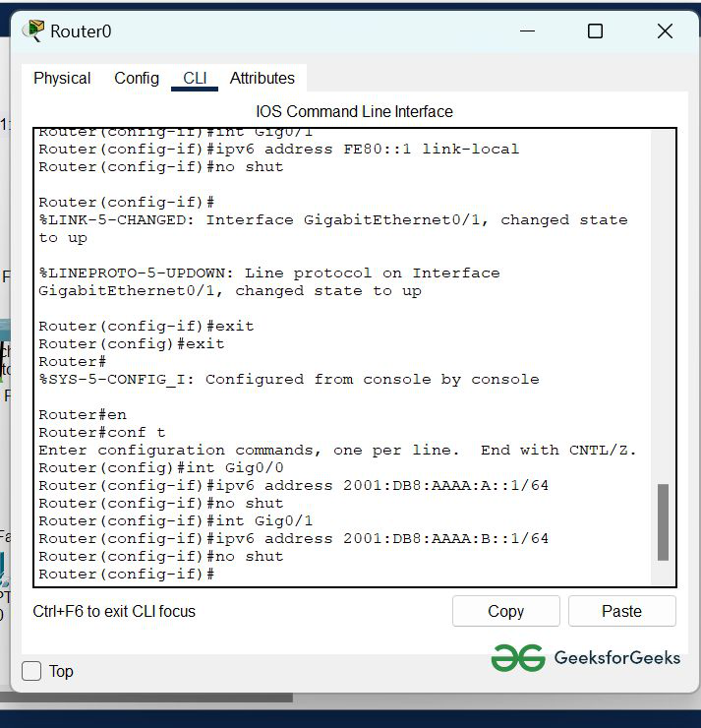701x728 pixels.
Task: Enable the Top checkbox
Action: click(32, 671)
